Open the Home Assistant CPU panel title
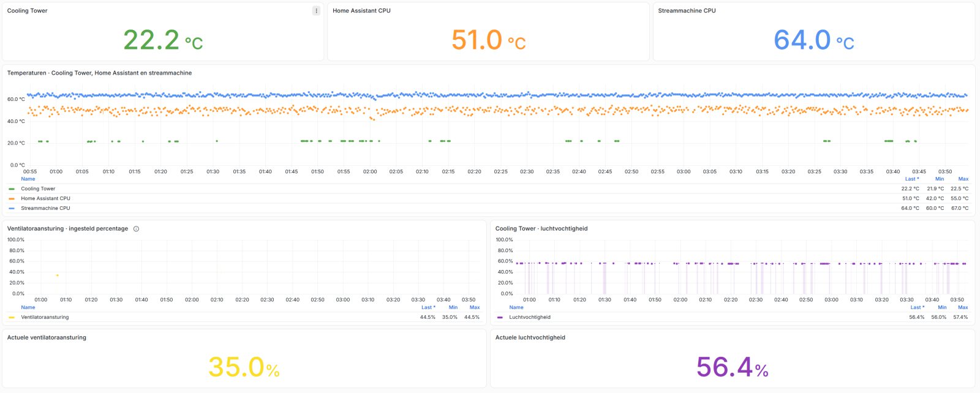The width and height of the screenshot is (980, 393). pyautogui.click(x=361, y=11)
